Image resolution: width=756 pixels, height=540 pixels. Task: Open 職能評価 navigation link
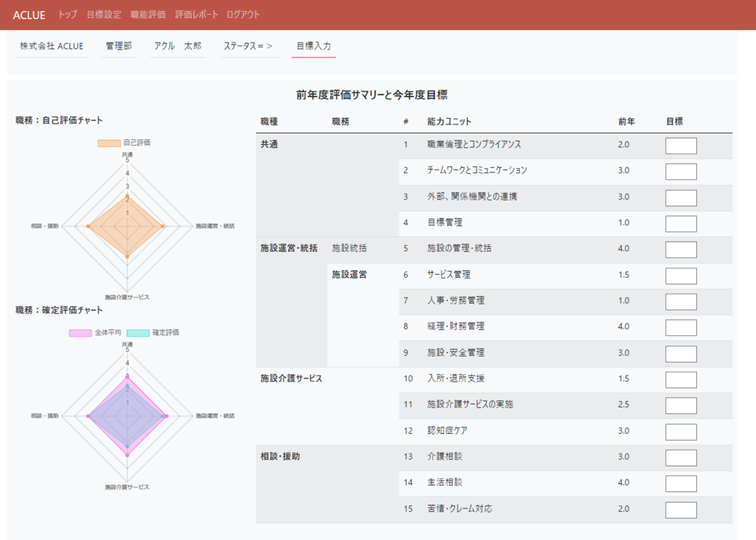pos(148,15)
